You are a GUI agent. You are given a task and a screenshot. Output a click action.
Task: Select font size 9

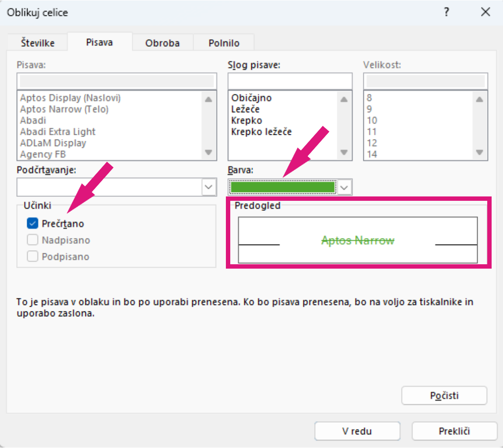point(369,109)
